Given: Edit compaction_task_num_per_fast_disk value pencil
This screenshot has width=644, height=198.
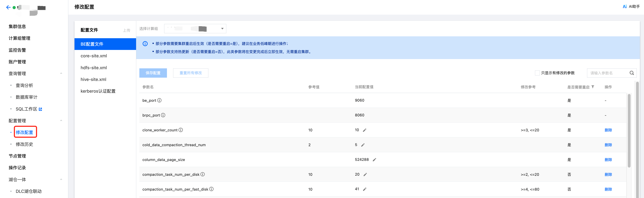Looking at the screenshot, I should coord(364,189).
